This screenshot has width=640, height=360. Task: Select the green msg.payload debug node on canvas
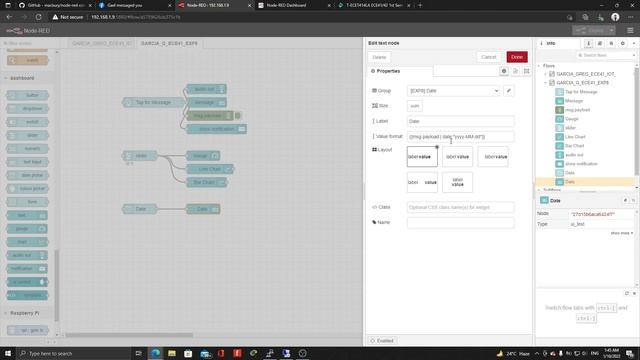tap(210, 116)
